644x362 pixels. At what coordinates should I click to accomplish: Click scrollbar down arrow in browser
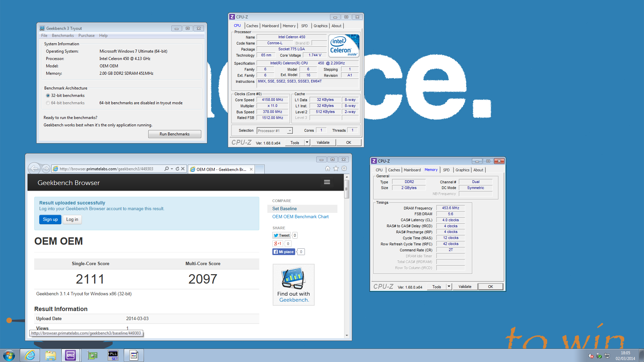[347, 335]
